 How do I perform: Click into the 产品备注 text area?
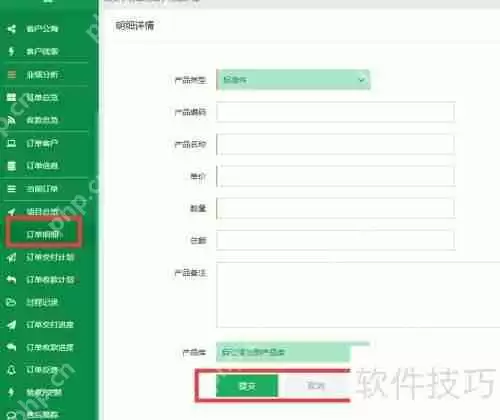358,295
